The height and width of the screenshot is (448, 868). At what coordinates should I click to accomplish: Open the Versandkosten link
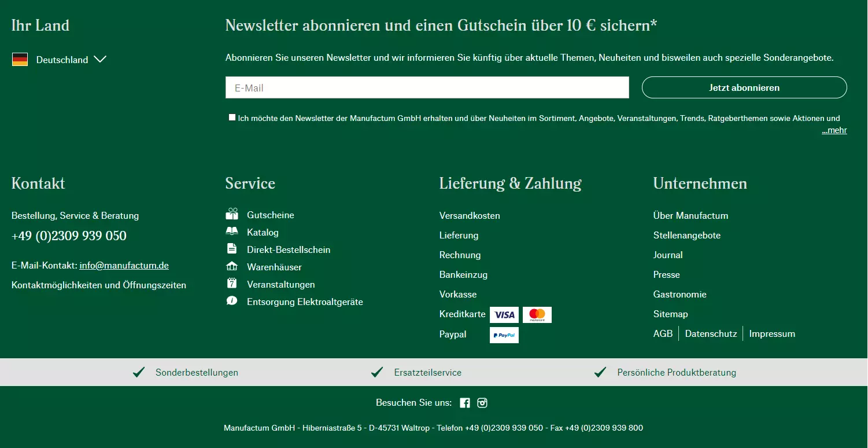pos(470,215)
